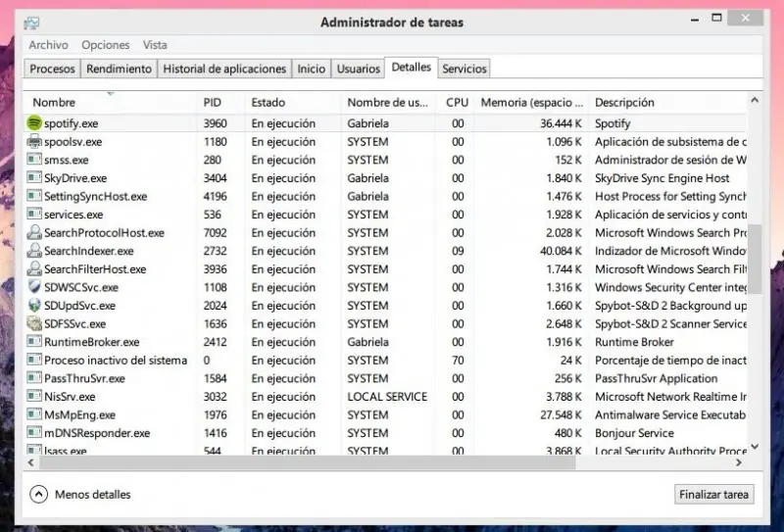Viewport: 784px width, 532px height.
Task: Sort the list by CPU column
Action: coord(457,103)
